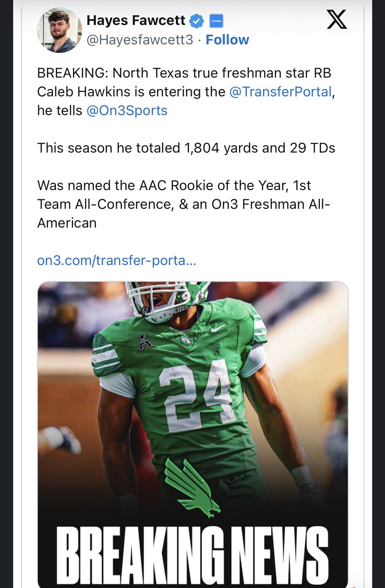This screenshot has width=385, height=588.
Task: Open the X logo
Action: tap(337, 19)
